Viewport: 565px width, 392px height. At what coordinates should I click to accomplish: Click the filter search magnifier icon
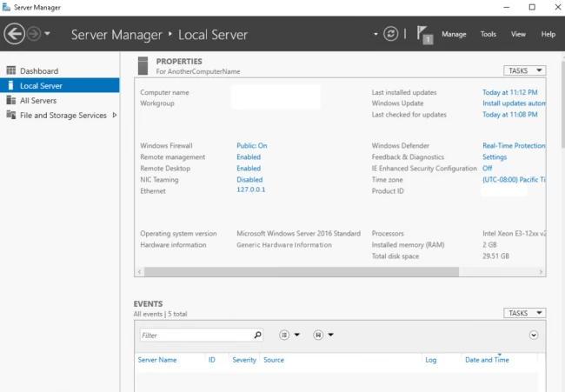point(257,336)
